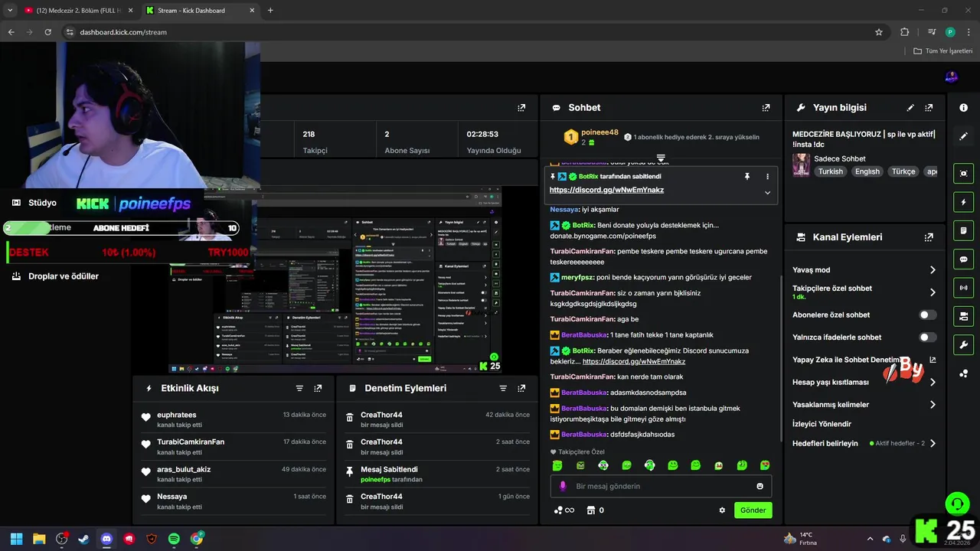This screenshot has width=980, height=551.
Task: Expand Yasaklanmış kelimeler chevron
Action: 933,405
